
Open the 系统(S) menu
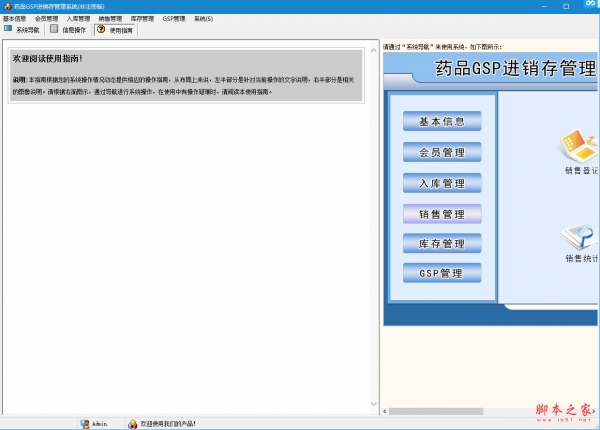click(x=203, y=19)
